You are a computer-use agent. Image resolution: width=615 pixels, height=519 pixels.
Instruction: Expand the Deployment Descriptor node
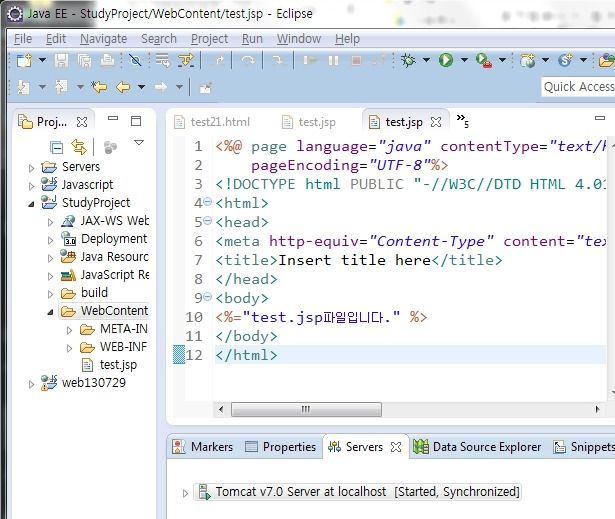(50, 240)
